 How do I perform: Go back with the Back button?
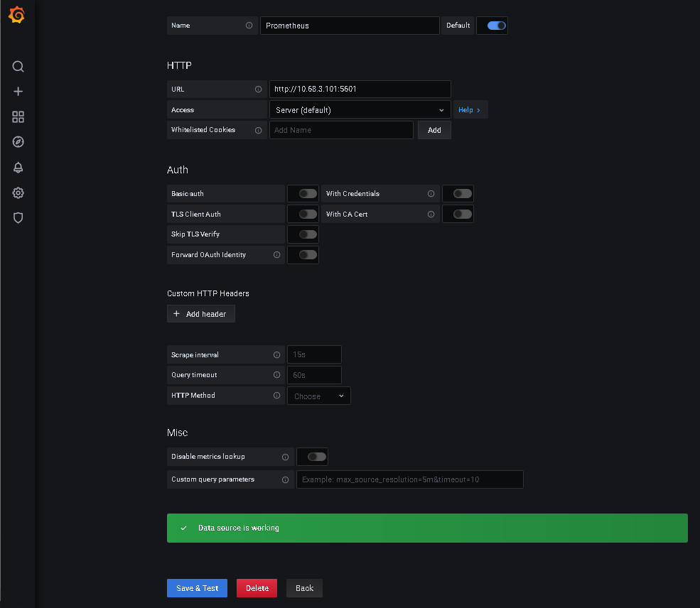click(304, 588)
